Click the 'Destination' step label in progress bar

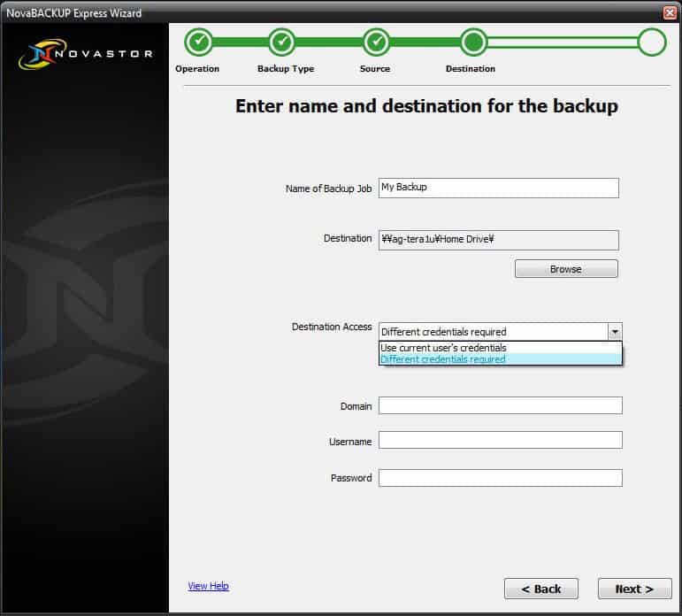point(471,69)
